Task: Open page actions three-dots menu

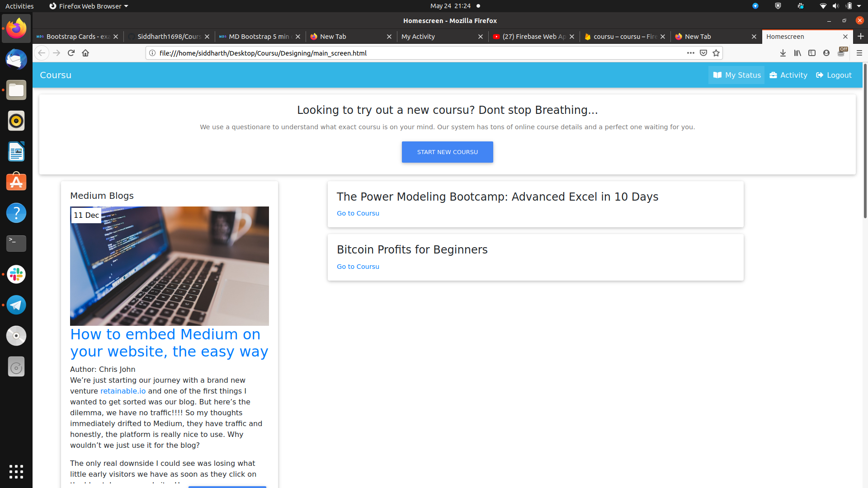Action: [690, 53]
